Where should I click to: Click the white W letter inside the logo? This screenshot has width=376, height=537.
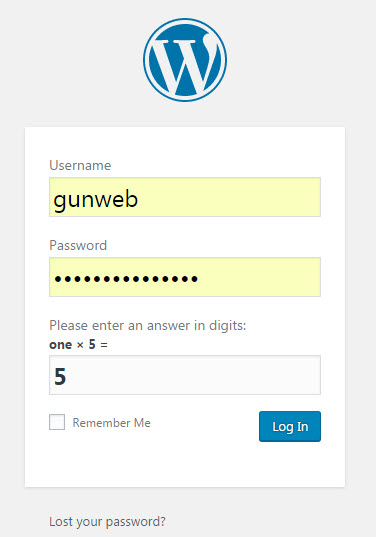click(185, 63)
